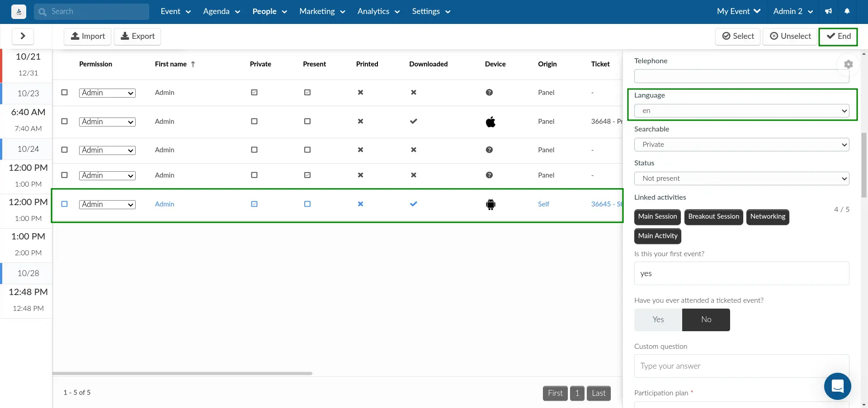Select No for attended a ticketed event
Viewport: 868px width, 408px height.
coord(706,319)
